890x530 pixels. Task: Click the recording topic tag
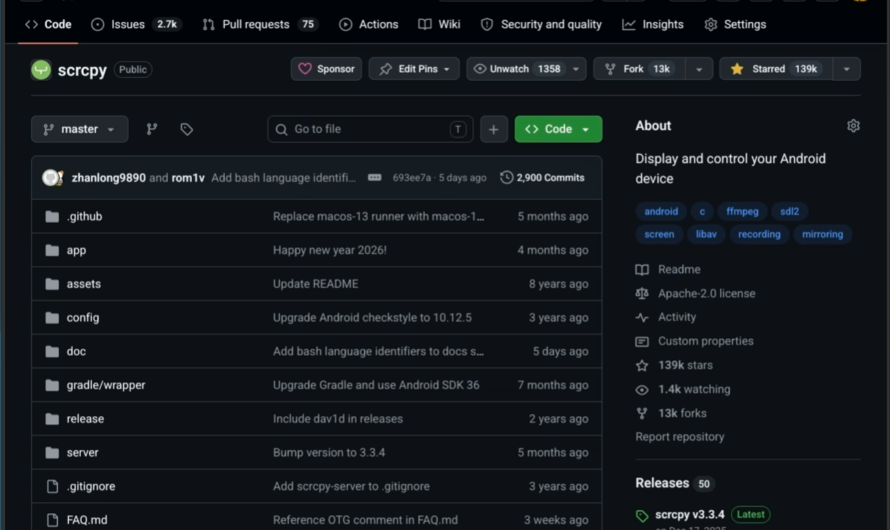pyautogui.click(x=759, y=234)
